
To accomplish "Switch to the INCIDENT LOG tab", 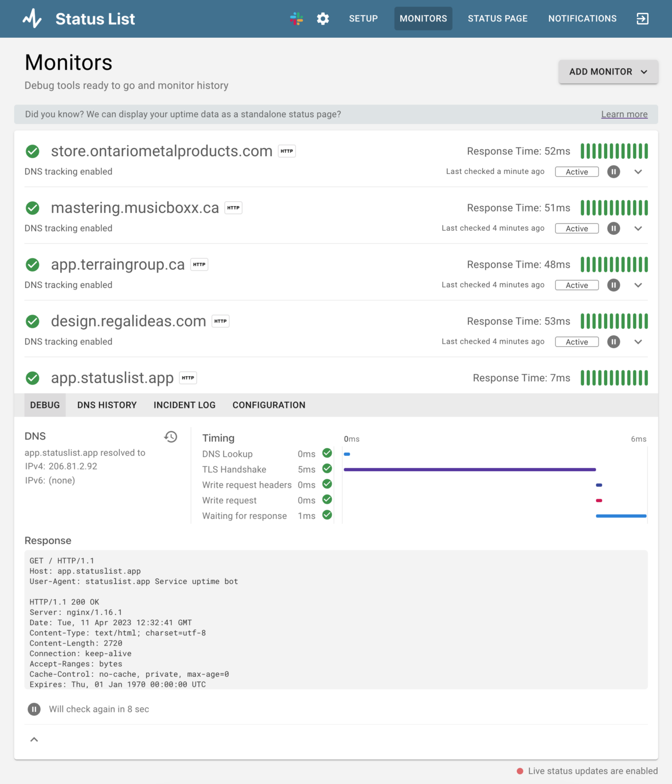I will [x=185, y=405].
